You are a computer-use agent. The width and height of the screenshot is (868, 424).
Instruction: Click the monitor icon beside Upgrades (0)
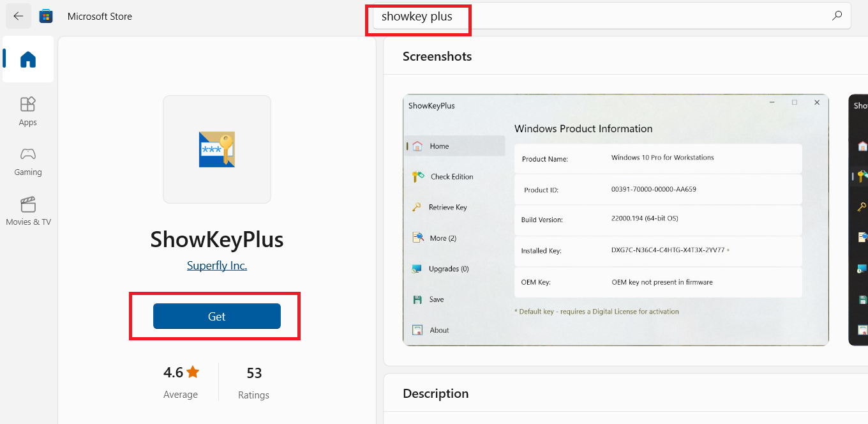tap(416, 269)
